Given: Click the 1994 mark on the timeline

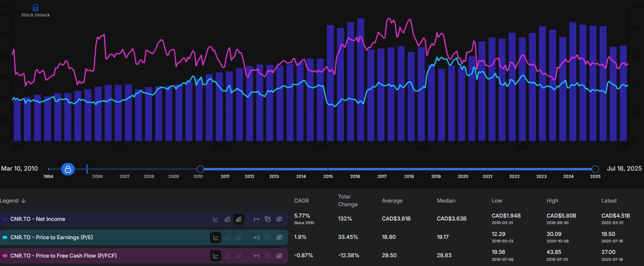Looking at the screenshot, I should click(x=48, y=176).
